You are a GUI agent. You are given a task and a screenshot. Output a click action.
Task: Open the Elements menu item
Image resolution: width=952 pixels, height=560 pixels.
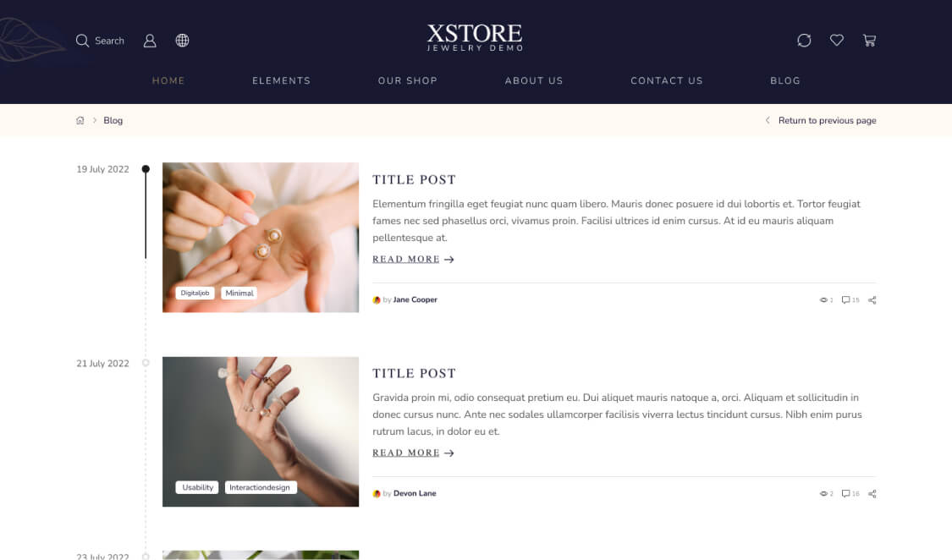[281, 80]
